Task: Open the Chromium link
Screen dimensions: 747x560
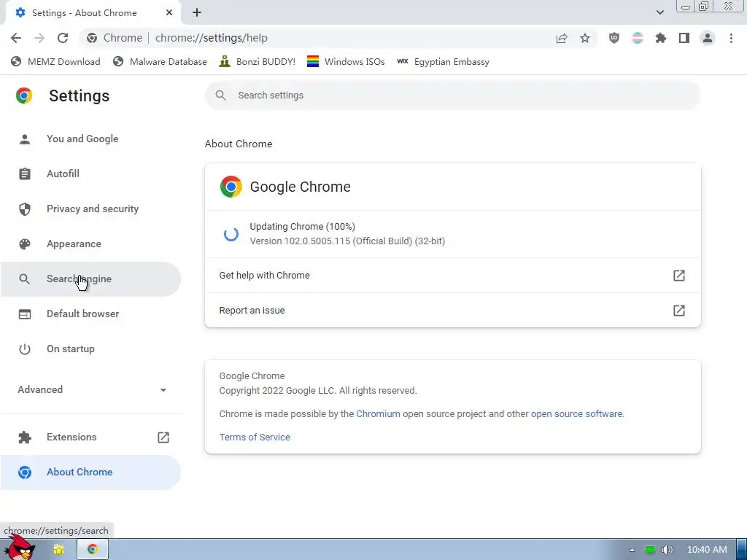Action: pos(379,414)
